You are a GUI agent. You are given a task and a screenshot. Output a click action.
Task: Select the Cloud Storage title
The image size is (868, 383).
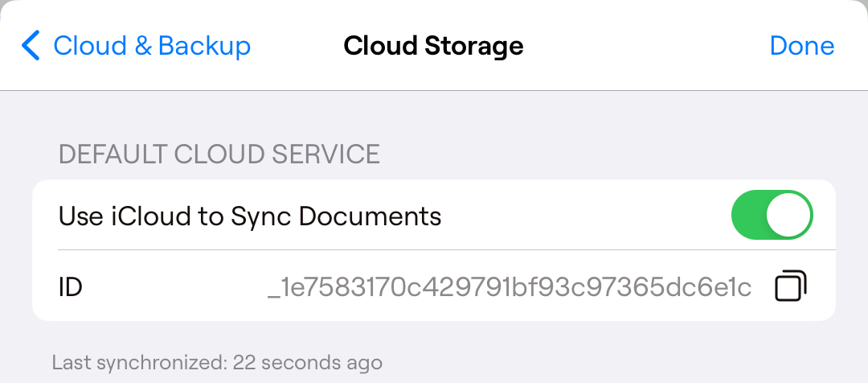[433, 45]
